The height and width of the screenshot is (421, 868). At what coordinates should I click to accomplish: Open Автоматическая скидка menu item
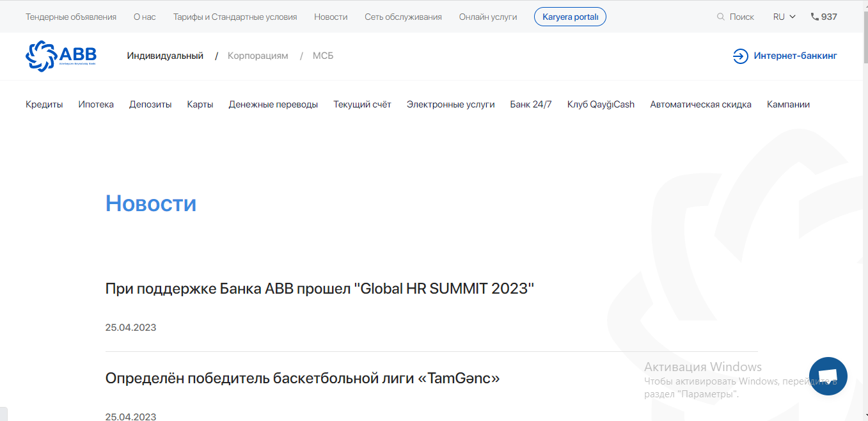tap(700, 104)
